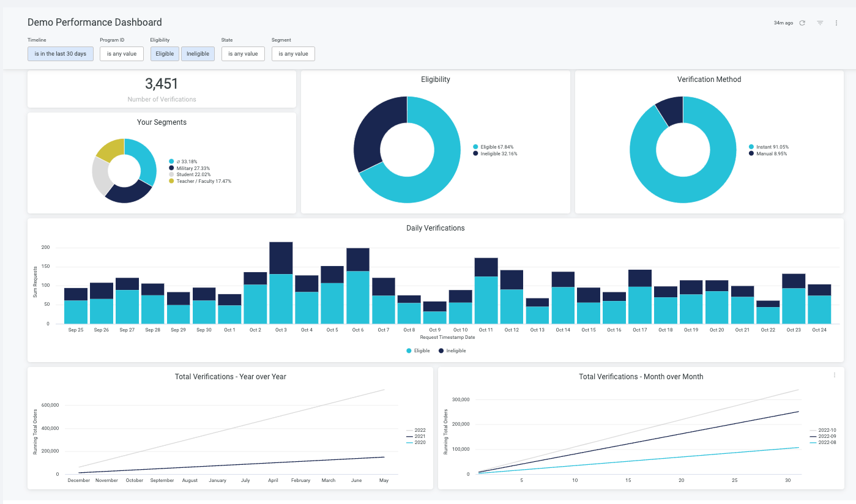Toggle Student 22.02% legend item
This screenshot has width=856, height=504.
(x=190, y=175)
